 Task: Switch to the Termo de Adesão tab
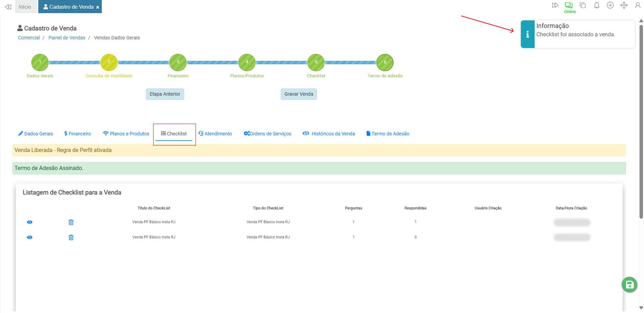pos(388,134)
